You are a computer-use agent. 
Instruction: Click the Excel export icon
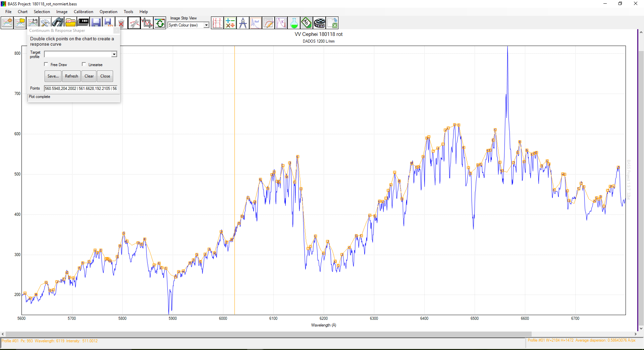(x=332, y=23)
